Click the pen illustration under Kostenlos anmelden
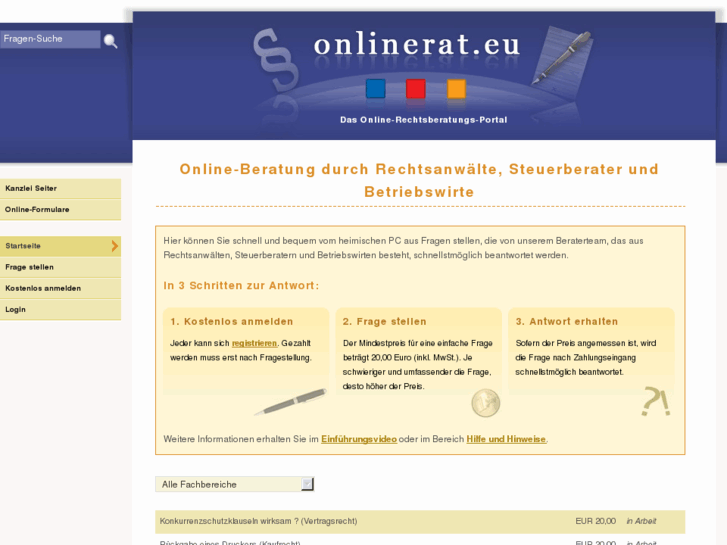The height and width of the screenshot is (545, 727). point(291,401)
